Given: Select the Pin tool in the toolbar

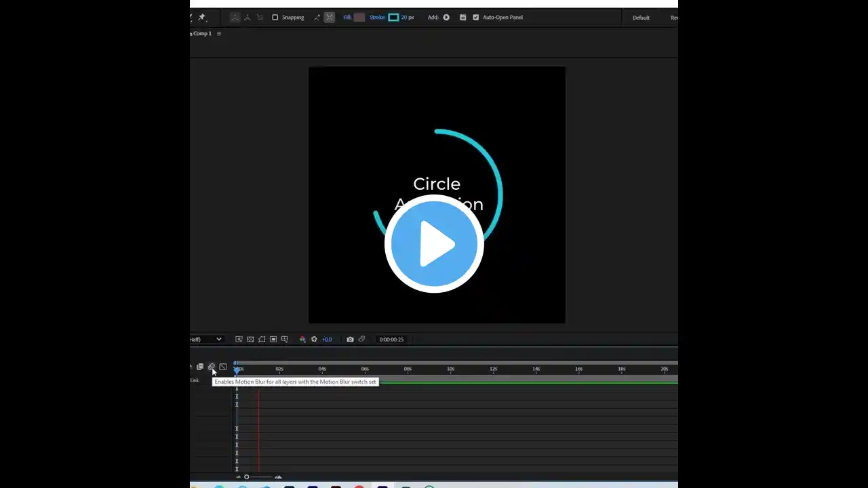Looking at the screenshot, I should tap(201, 18).
